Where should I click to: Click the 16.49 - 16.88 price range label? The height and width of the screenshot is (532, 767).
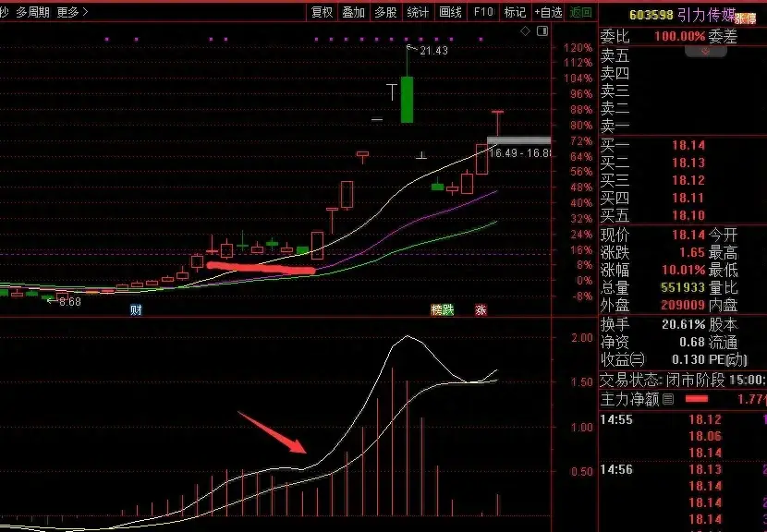(520, 153)
